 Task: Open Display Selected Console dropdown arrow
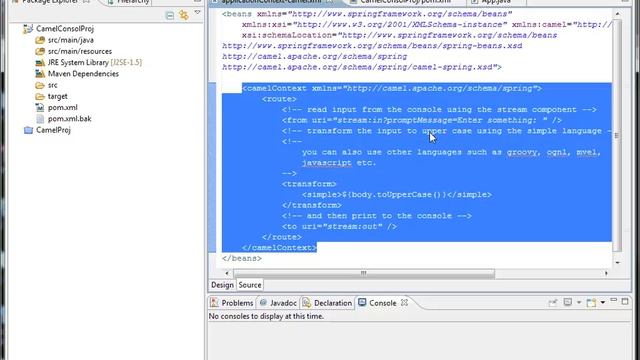click(x=579, y=303)
